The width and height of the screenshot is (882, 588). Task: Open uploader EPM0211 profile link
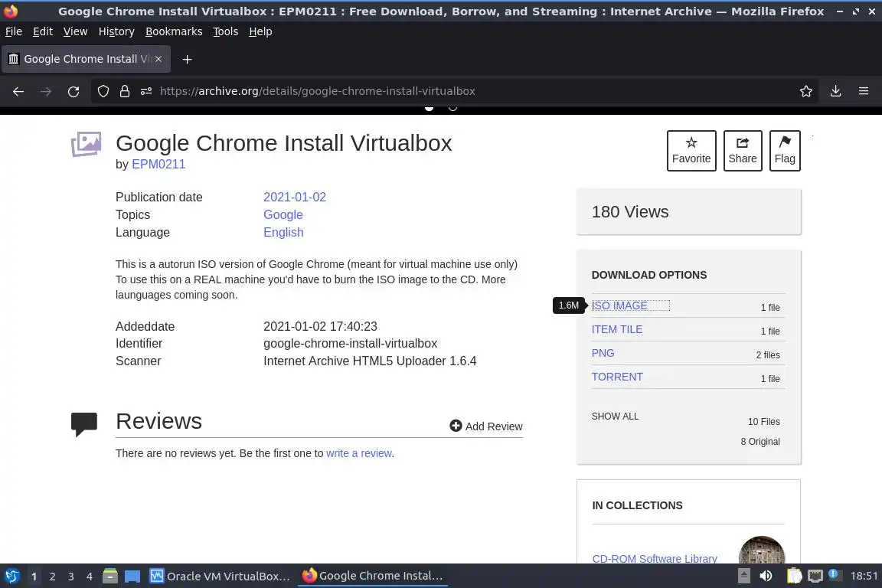(x=158, y=165)
